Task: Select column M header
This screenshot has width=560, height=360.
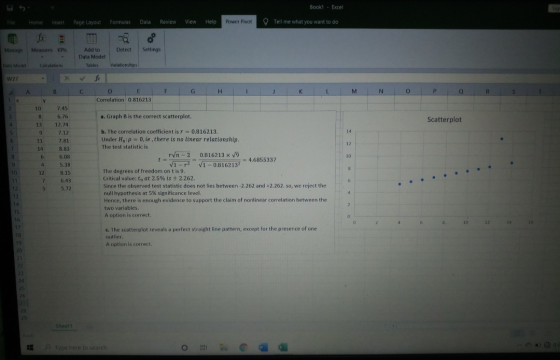Action: (354, 91)
